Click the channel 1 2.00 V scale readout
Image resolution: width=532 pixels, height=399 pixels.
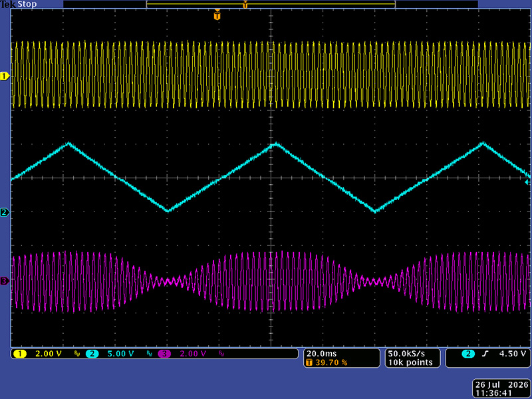(49, 354)
